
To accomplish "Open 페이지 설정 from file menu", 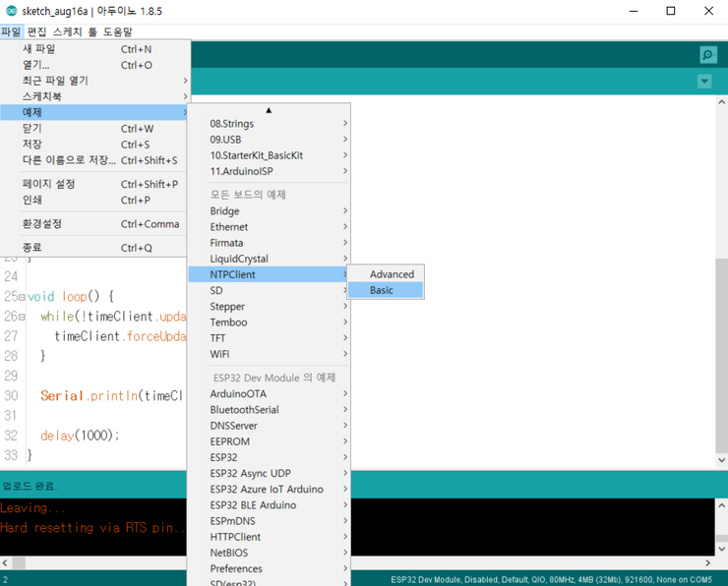I will click(x=94, y=184).
